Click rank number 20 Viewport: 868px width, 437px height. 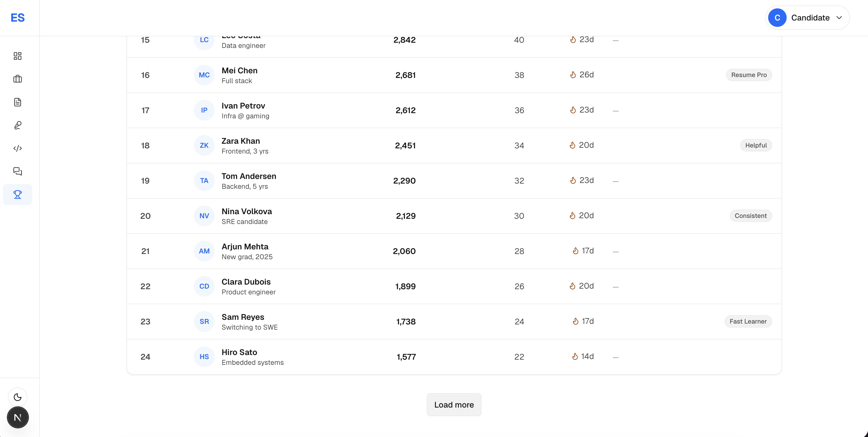(x=145, y=216)
